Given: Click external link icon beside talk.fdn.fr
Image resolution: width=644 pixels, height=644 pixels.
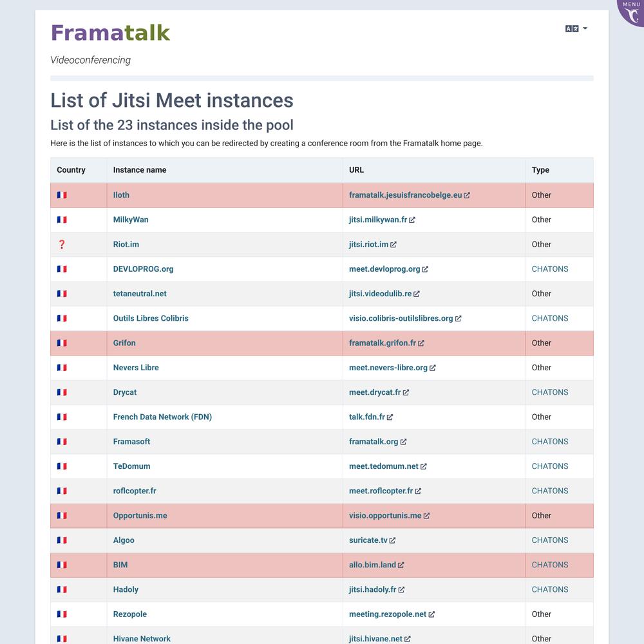Looking at the screenshot, I should 390,417.
